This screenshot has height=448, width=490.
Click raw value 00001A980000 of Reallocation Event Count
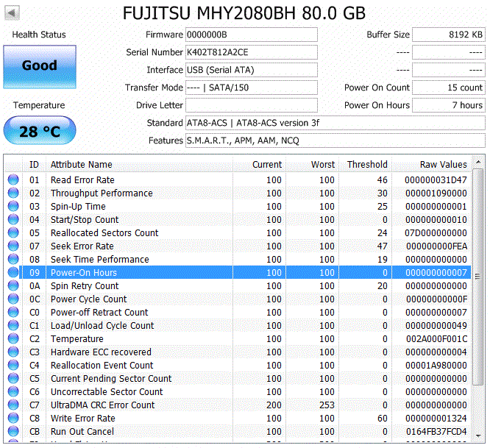pos(436,365)
